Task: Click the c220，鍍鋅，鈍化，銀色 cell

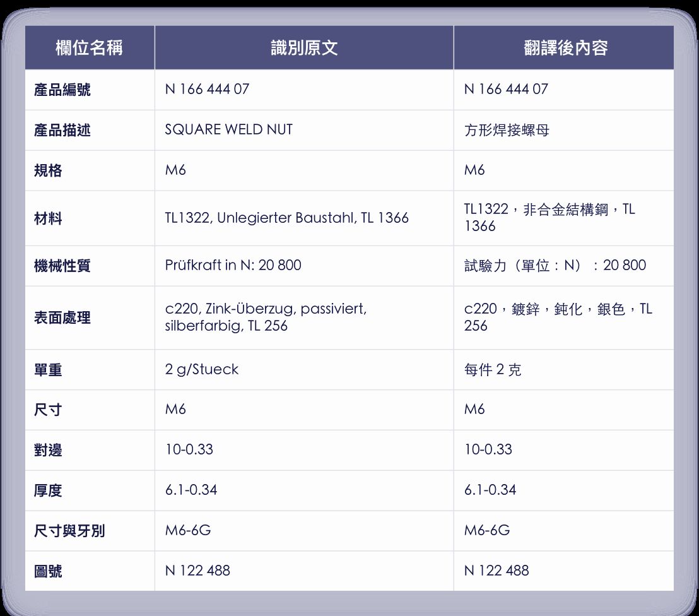Action: [x=564, y=317]
